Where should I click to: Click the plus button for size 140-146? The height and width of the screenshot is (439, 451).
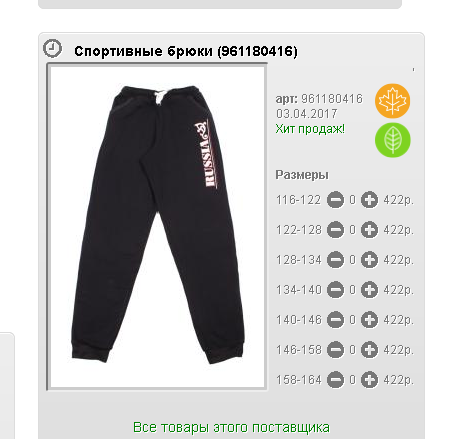(369, 320)
